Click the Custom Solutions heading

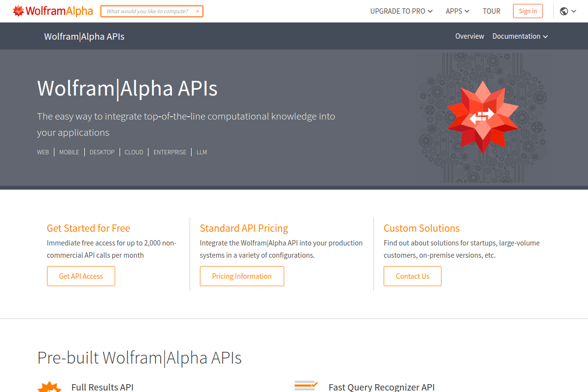coord(421,228)
